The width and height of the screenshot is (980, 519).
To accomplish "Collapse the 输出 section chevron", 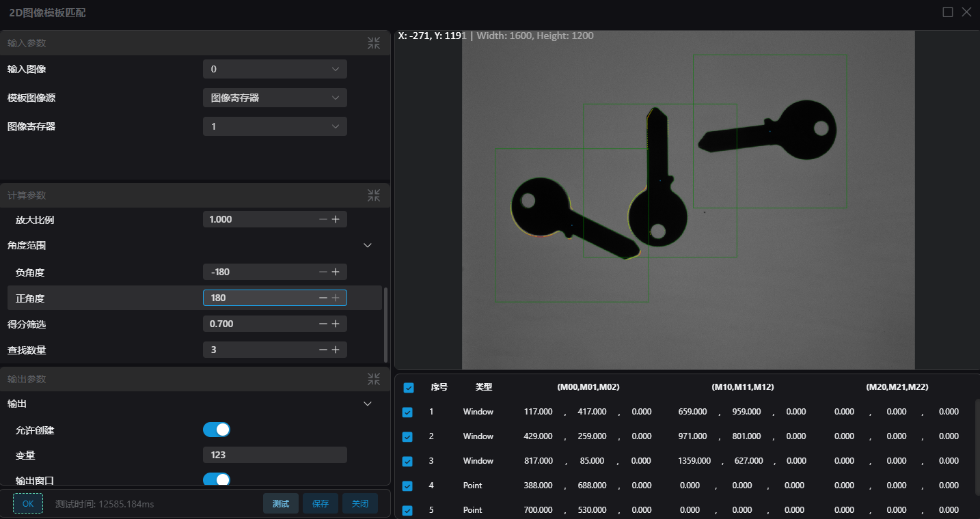I will click(x=368, y=404).
